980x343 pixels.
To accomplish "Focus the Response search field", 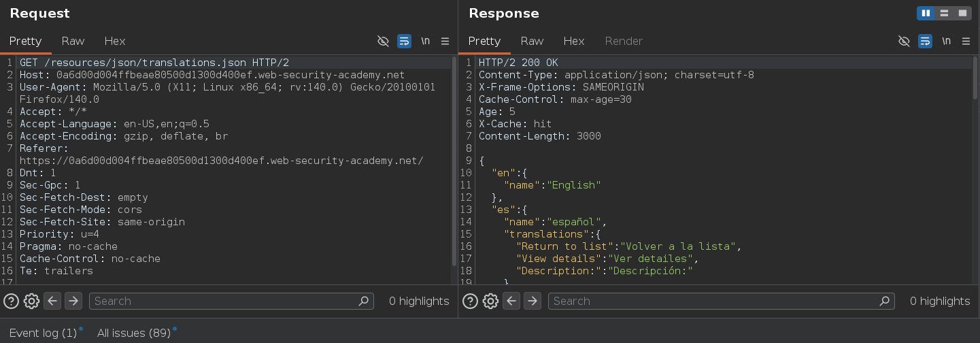I will [x=721, y=301].
